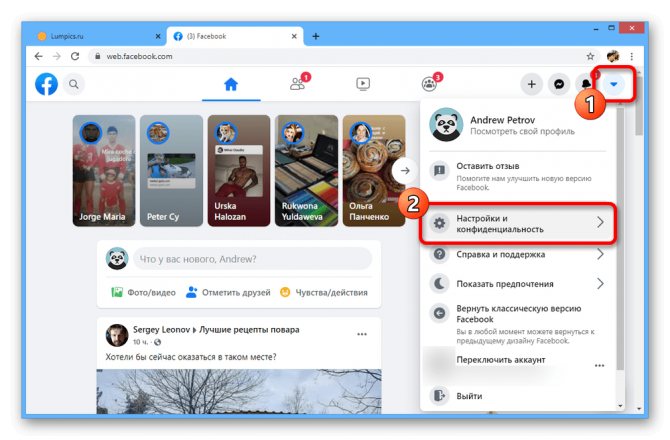Image resolution: width=670 pixels, height=440 pixels.
Task: Open Urska Halozan story thumbnail
Action: 239,170
